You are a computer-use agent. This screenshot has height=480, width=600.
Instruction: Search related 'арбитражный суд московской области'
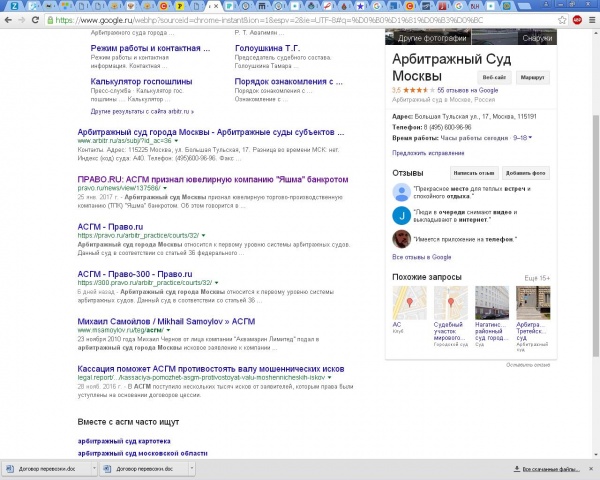(142, 453)
